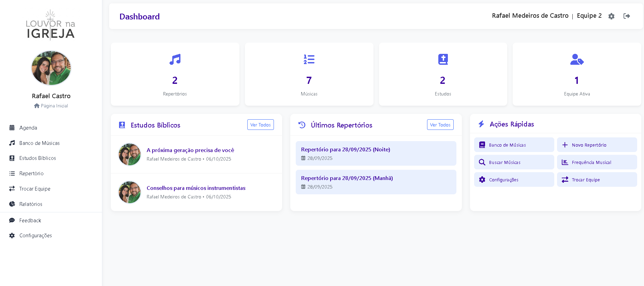The image size is (644, 286).
Task: Click the Louvor na Igreja logo
Action: pos(50,25)
